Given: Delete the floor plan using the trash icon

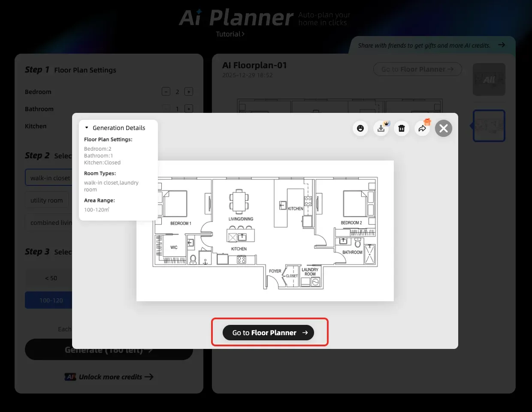Looking at the screenshot, I should pyautogui.click(x=402, y=128).
